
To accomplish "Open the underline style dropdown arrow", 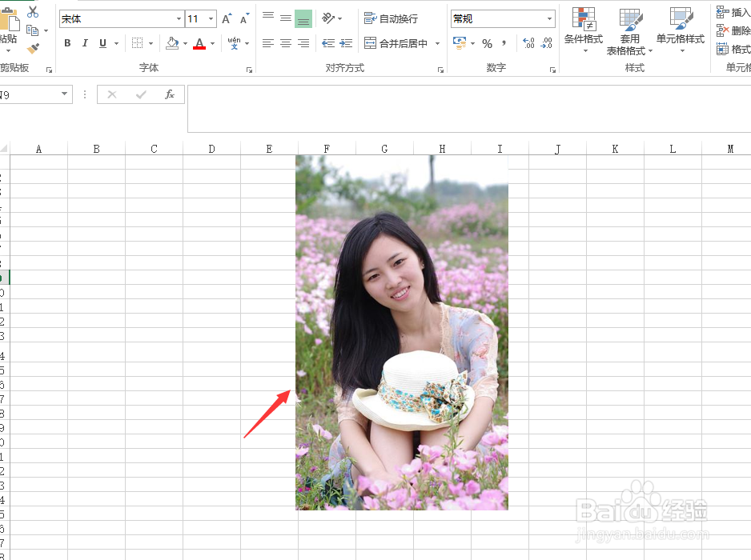I will point(116,43).
